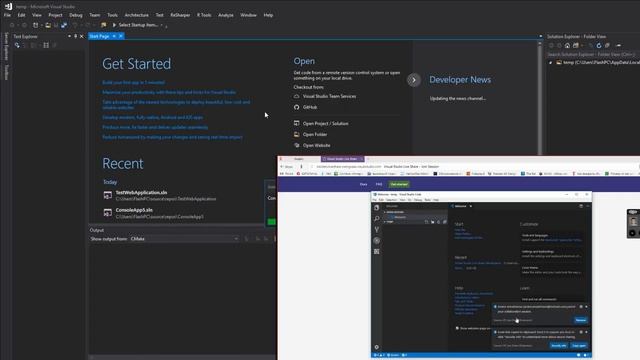
Task: Click the VS Code Search activity bar icon
Action: 376,219
